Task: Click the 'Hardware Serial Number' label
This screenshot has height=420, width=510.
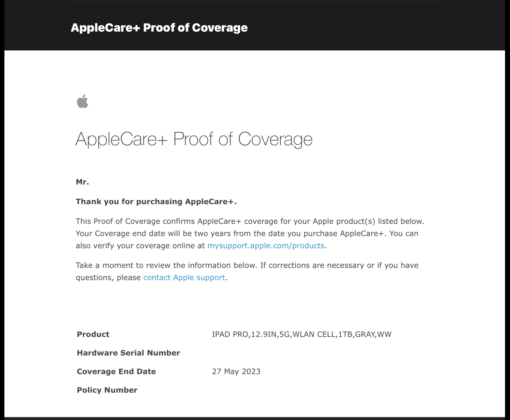Action: point(128,353)
